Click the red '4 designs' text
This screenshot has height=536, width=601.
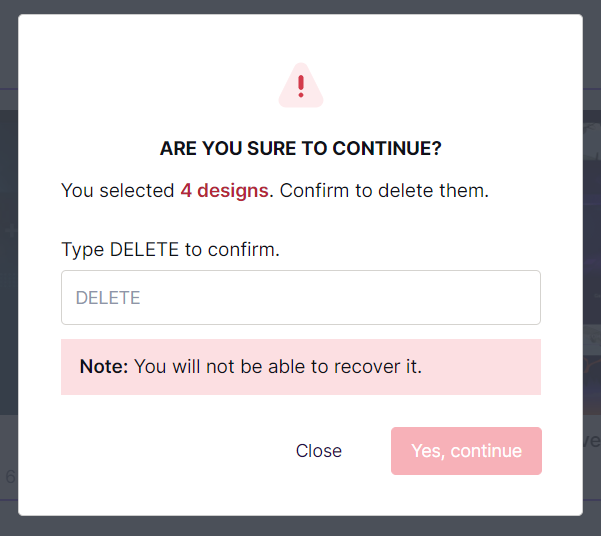(225, 191)
